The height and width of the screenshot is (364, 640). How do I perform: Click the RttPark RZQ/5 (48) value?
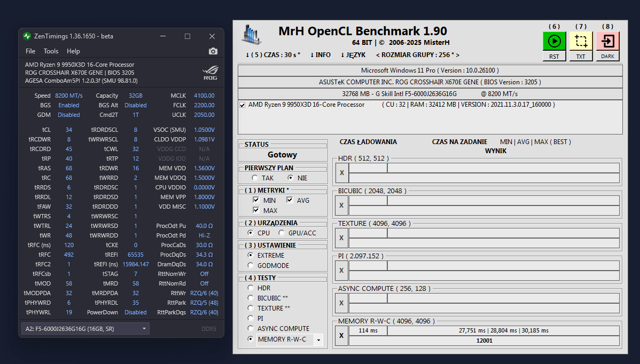[204, 303]
